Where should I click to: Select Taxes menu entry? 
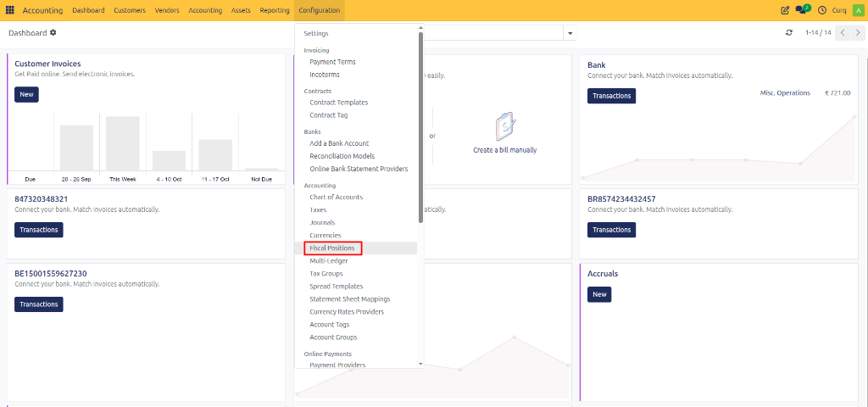click(x=319, y=210)
